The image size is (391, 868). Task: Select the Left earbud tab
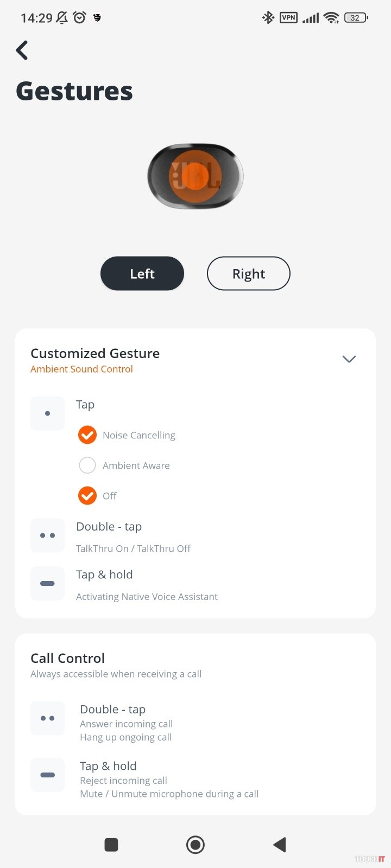pyautogui.click(x=142, y=273)
